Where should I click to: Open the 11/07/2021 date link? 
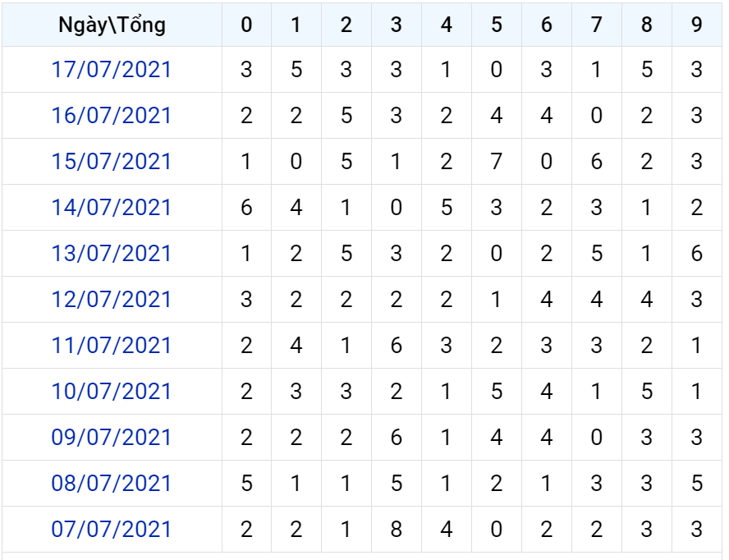click(112, 346)
